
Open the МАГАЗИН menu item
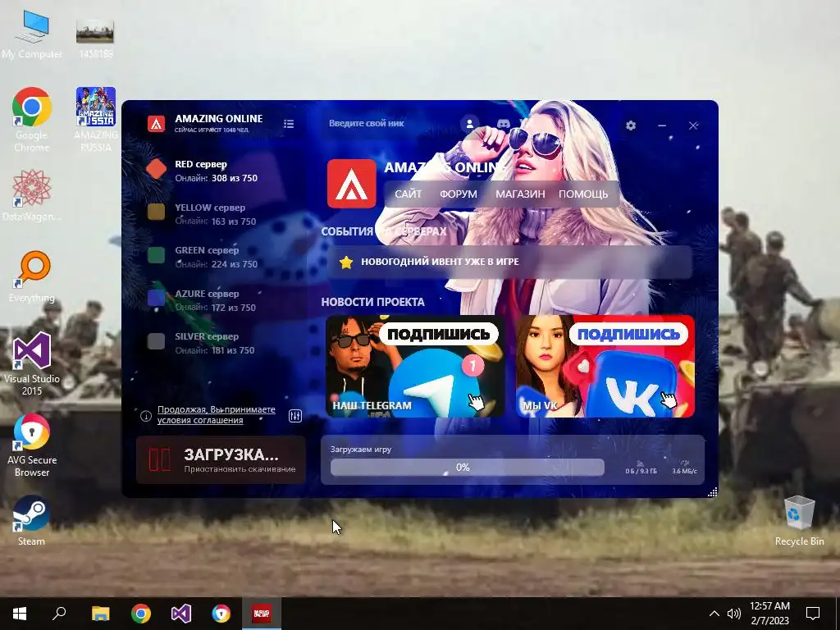click(520, 194)
